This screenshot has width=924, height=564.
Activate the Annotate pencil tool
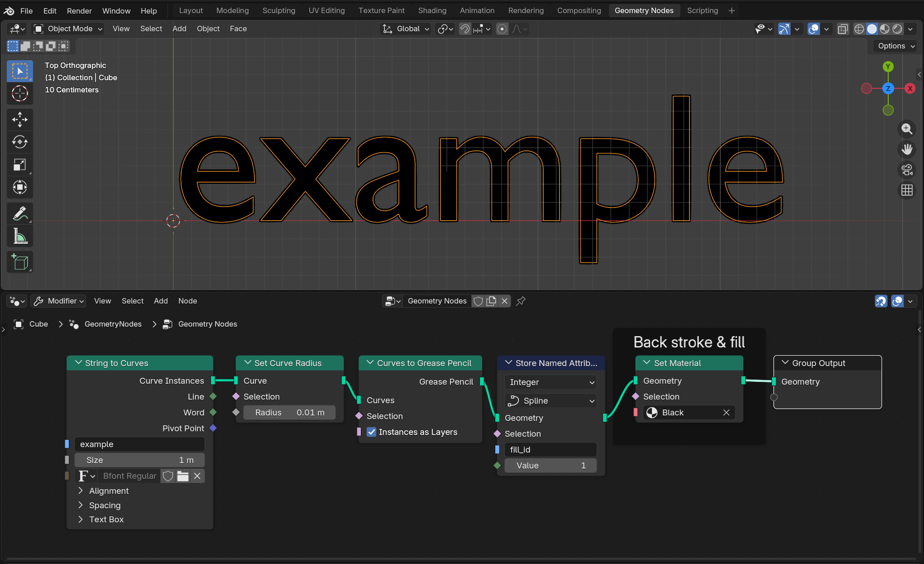coord(19,214)
